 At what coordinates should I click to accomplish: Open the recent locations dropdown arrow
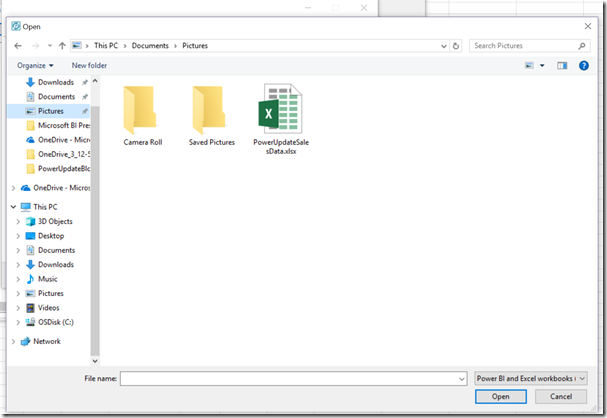(50, 46)
